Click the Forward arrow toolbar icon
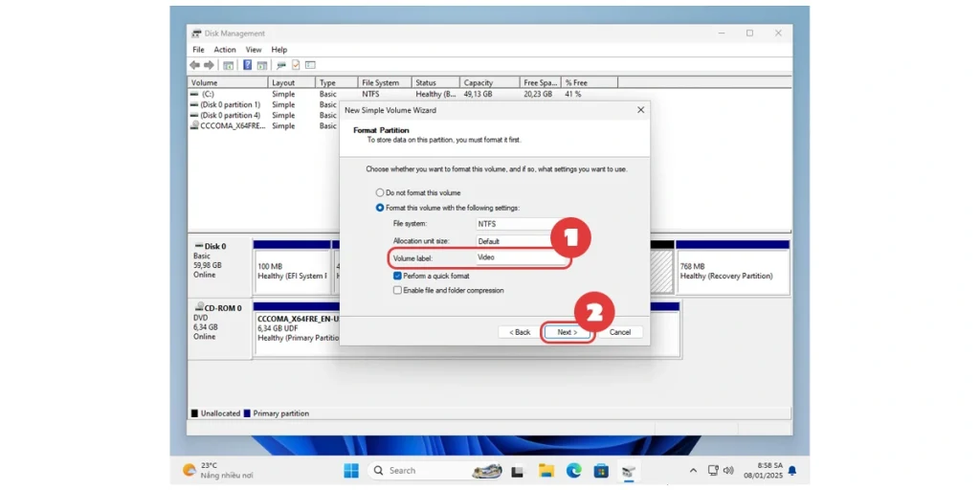Viewport: 980px width, 490px height. click(x=209, y=65)
